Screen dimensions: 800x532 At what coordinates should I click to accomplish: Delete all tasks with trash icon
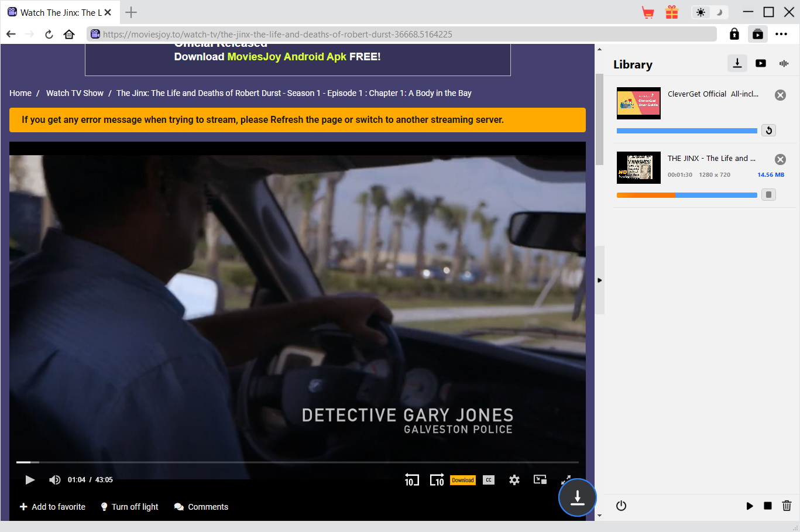pyautogui.click(x=787, y=506)
